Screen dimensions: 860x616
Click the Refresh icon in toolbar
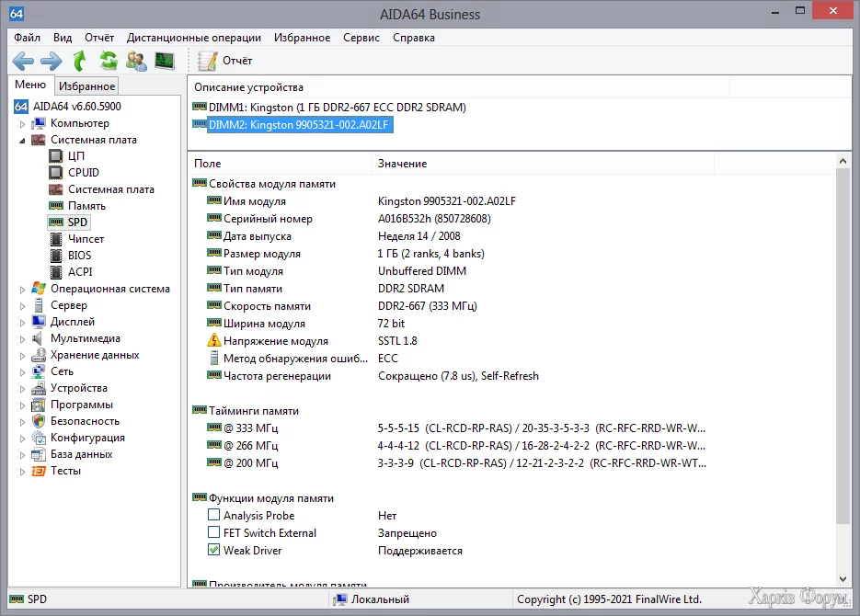109,61
